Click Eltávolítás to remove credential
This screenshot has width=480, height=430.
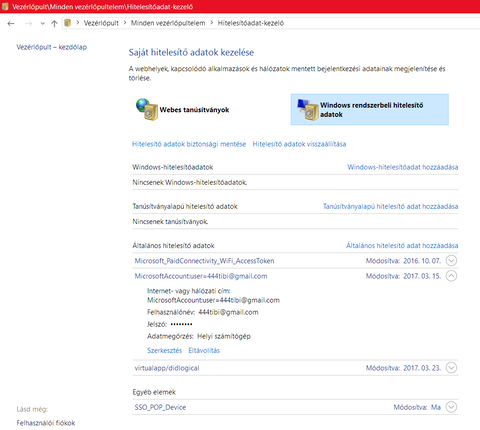click(204, 350)
